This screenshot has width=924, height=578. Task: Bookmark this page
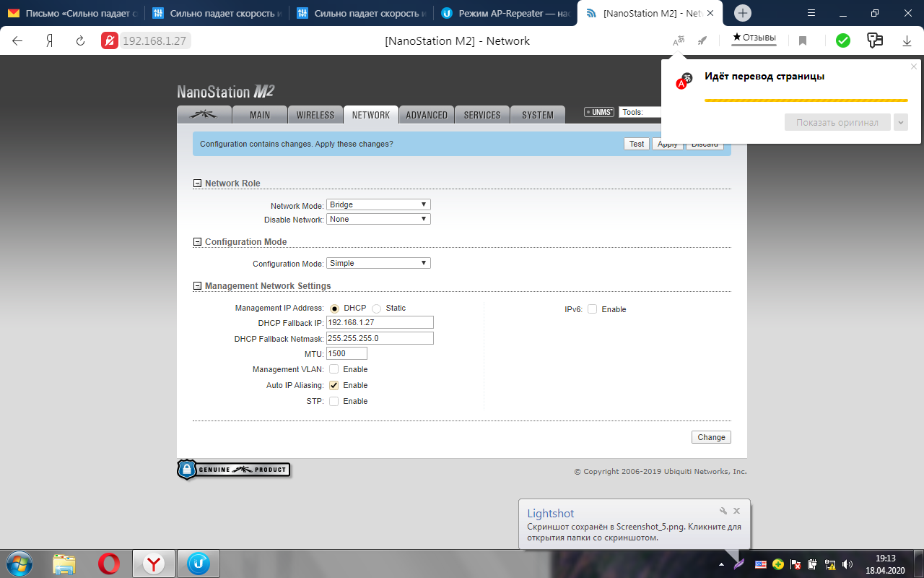pyautogui.click(x=803, y=41)
